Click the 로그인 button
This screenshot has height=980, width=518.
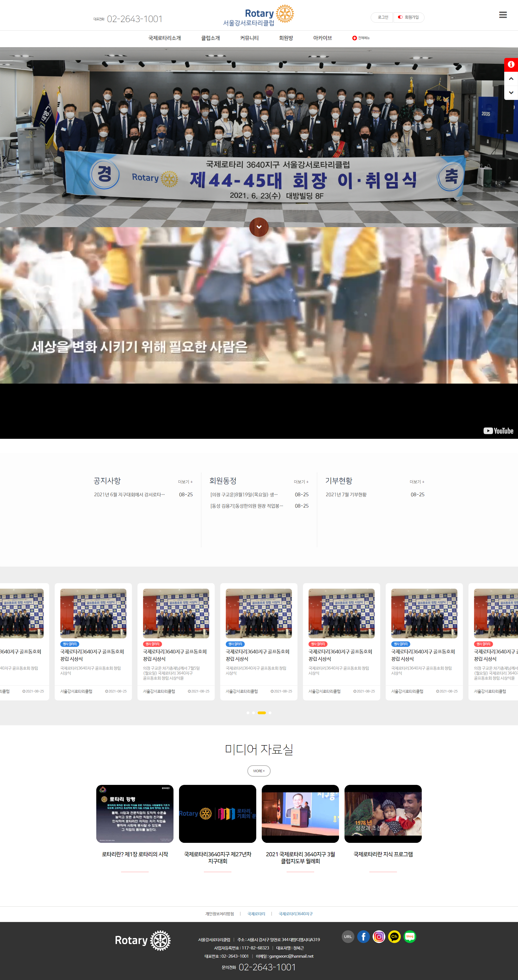pyautogui.click(x=383, y=17)
